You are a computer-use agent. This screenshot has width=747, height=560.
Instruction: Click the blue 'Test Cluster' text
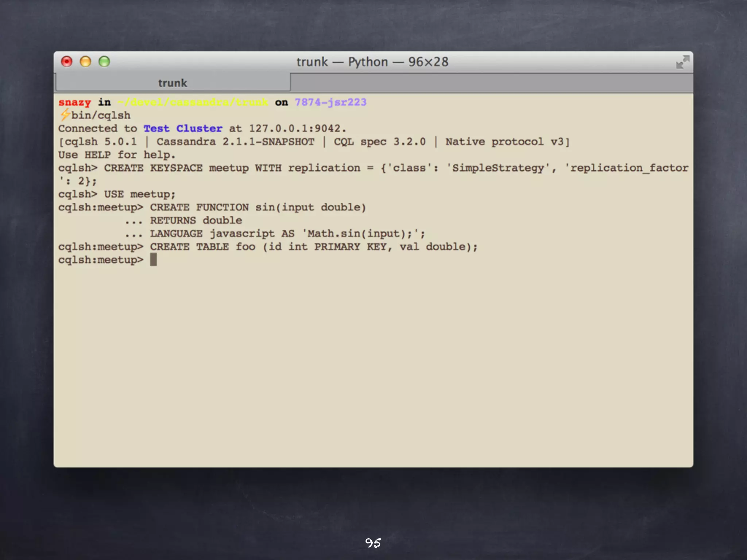pyautogui.click(x=183, y=128)
